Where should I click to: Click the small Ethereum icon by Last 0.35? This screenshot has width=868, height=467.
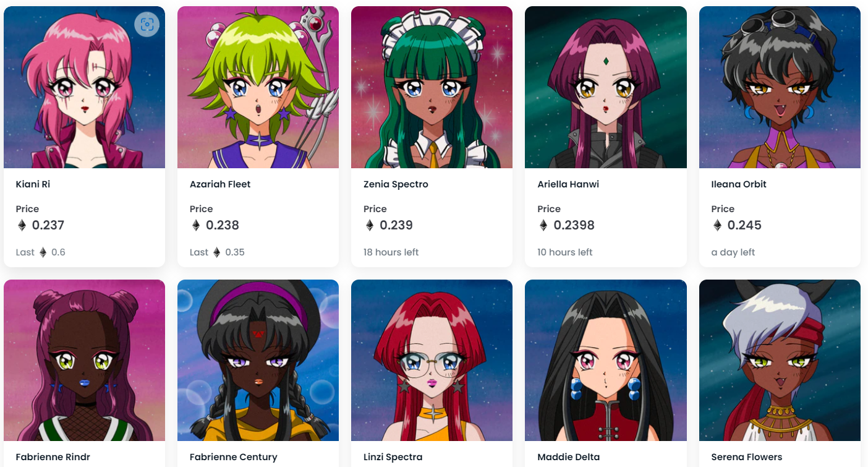(x=217, y=252)
